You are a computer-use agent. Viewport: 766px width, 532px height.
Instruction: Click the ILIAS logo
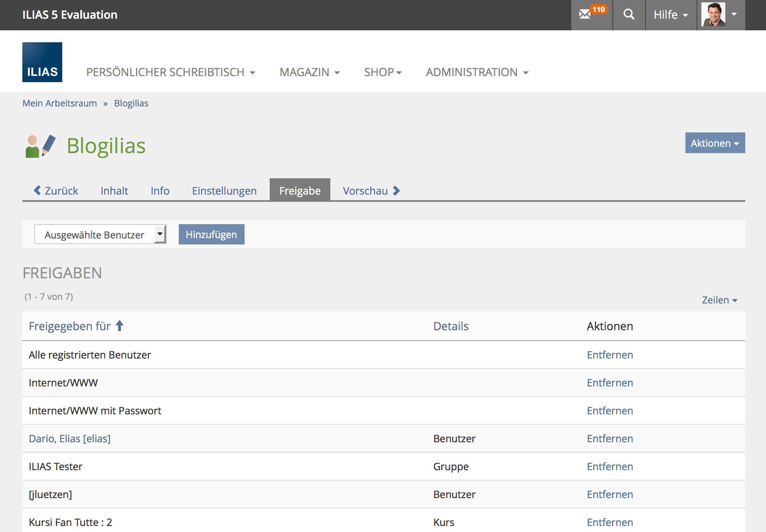42,62
